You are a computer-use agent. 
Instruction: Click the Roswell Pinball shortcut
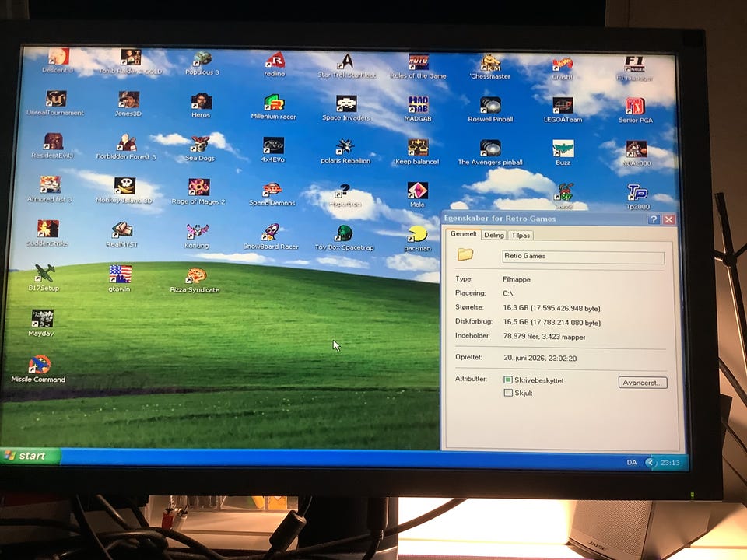[490, 106]
